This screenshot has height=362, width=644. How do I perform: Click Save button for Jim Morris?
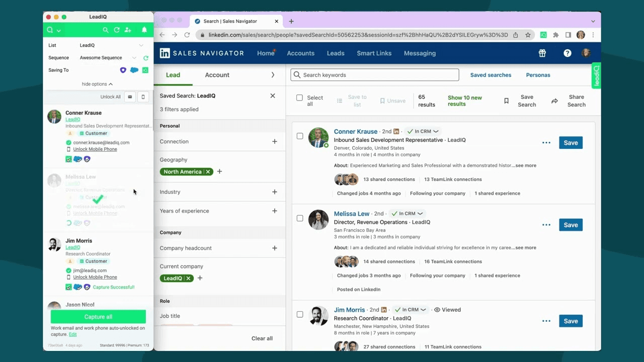point(571,321)
